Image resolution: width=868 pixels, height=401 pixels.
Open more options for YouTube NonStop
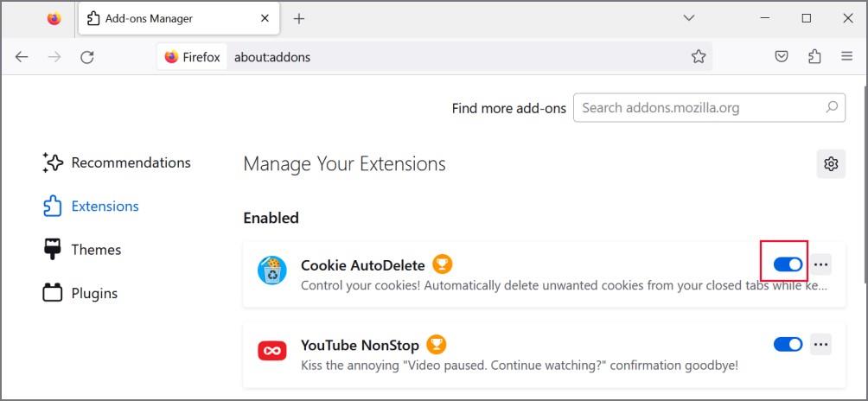click(821, 345)
